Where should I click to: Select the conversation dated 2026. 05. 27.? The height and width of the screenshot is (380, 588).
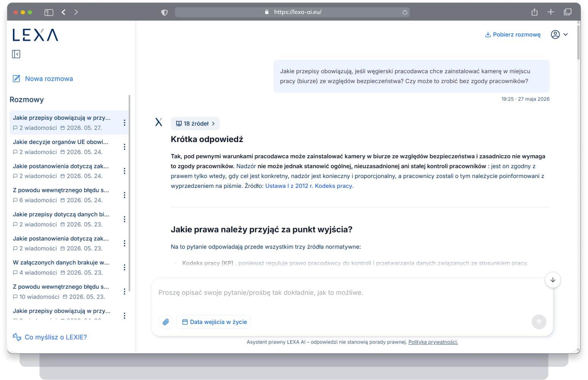point(69,123)
